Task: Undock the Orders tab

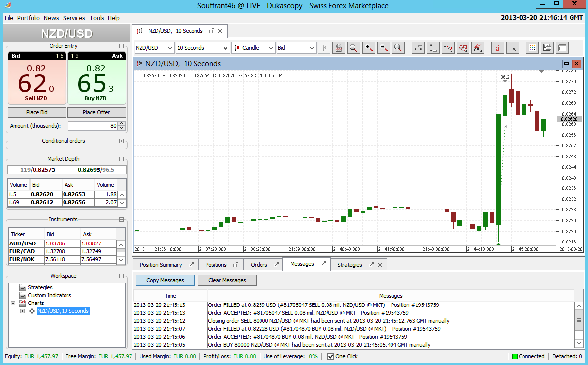Action: [x=276, y=265]
